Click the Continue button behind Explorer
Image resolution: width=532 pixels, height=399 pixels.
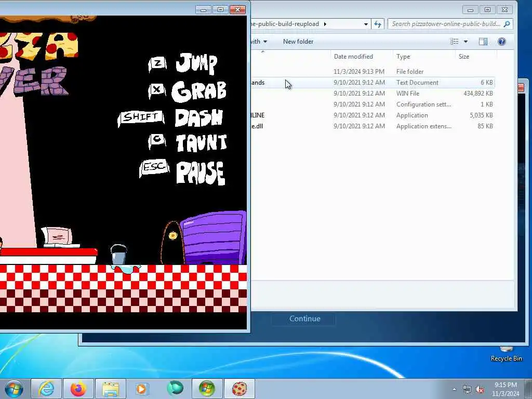(304, 319)
